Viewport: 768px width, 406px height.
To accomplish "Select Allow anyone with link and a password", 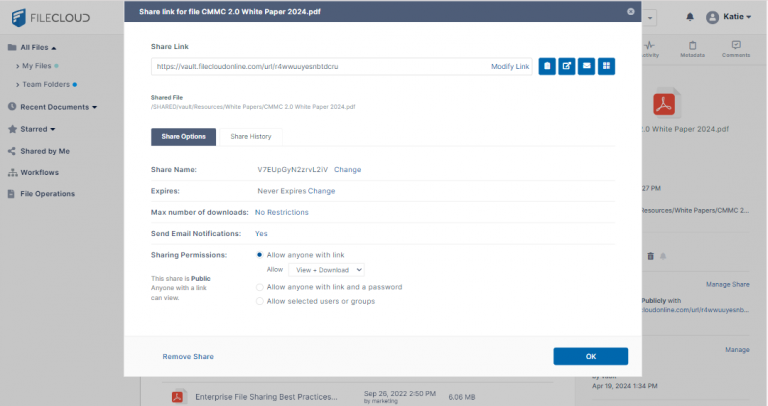I will coord(260,287).
